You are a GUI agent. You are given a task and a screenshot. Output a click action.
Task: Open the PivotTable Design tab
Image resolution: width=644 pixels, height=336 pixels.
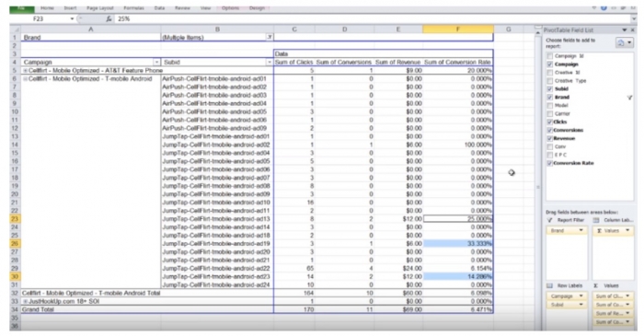pyautogui.click(x=257, y=8)
